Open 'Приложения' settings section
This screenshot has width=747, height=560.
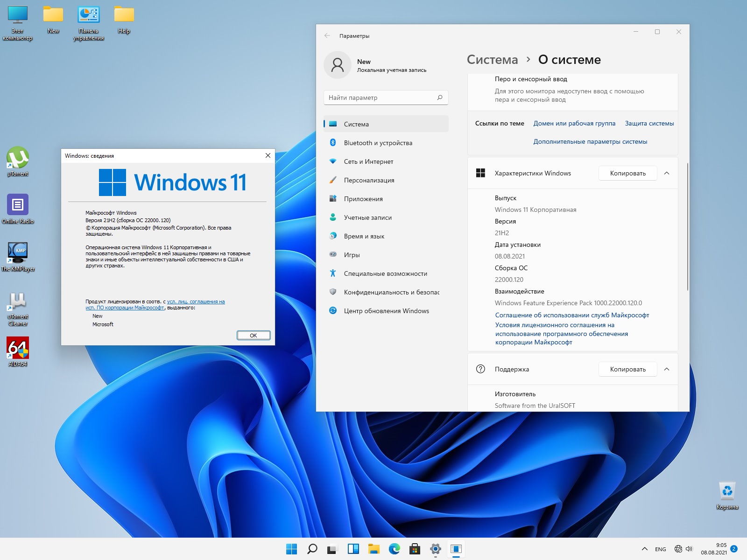pyautogui.click(x=386, y=199)
